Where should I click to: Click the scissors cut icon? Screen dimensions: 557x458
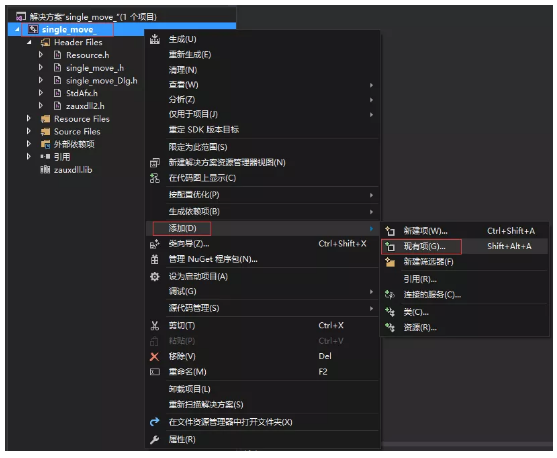tap(155, 325)
